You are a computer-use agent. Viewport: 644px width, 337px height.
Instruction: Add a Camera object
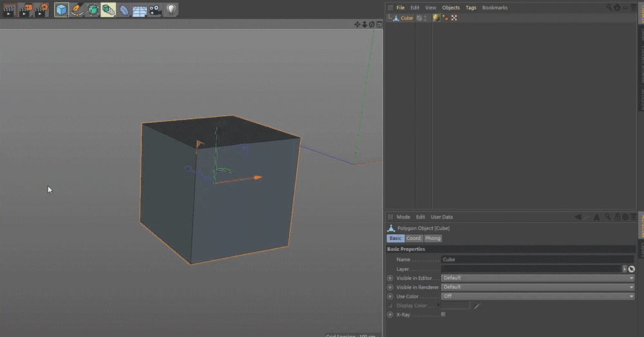155,10
